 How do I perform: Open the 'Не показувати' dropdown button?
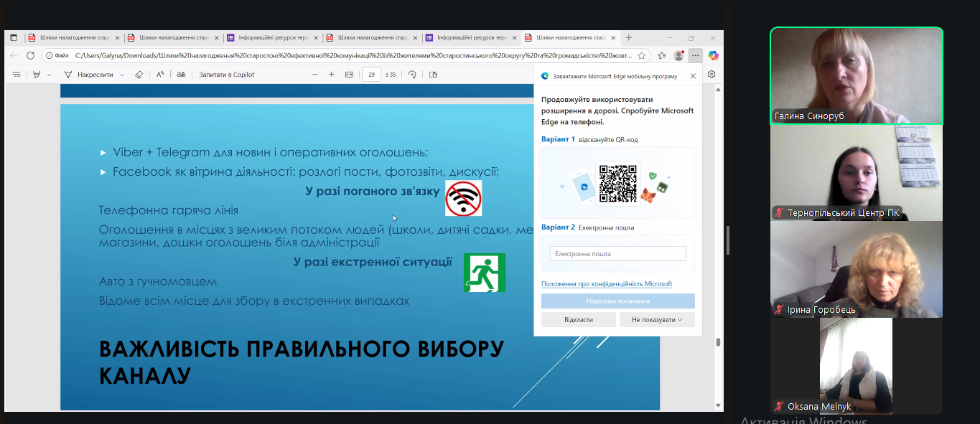(657, 319)
